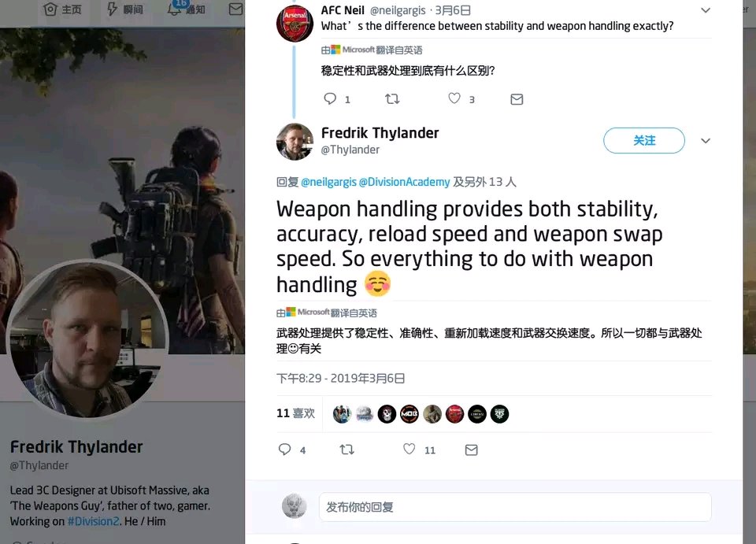Open the notifications bell with badge

pos(175,8)
